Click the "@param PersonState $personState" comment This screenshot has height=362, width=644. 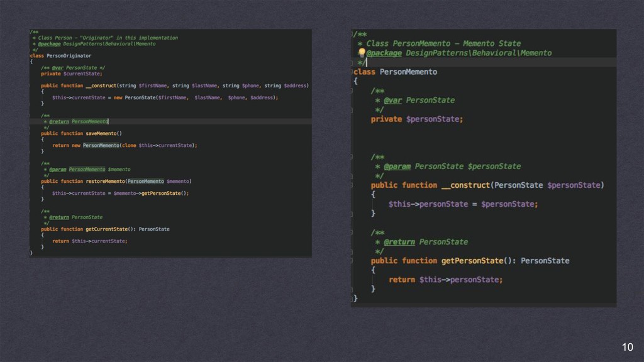(x=452, y=166)
